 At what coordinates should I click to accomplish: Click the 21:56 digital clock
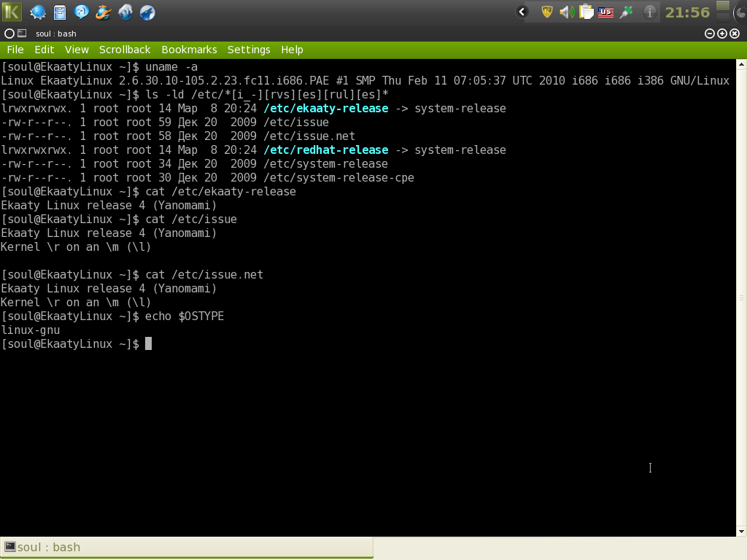coord(687,12)
